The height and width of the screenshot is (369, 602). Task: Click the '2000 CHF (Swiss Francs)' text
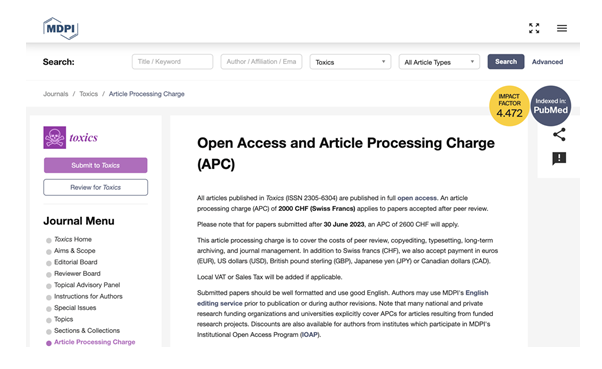pos(317,209)
